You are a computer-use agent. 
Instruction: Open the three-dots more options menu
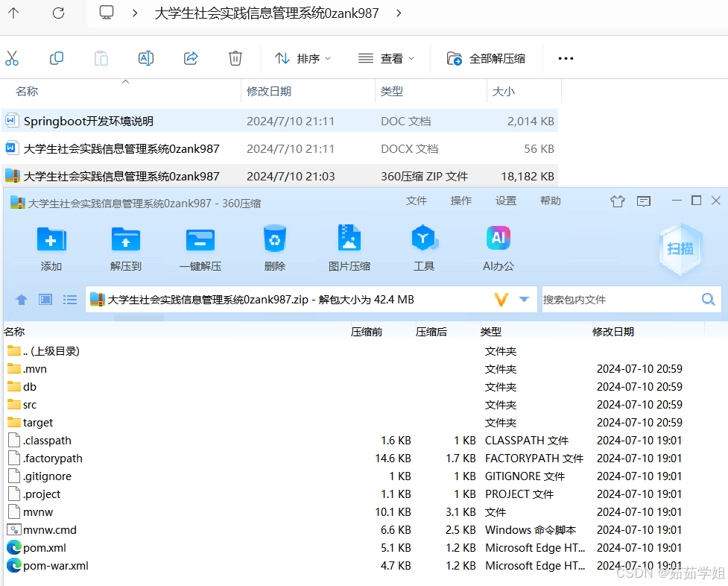click(566, 59)
